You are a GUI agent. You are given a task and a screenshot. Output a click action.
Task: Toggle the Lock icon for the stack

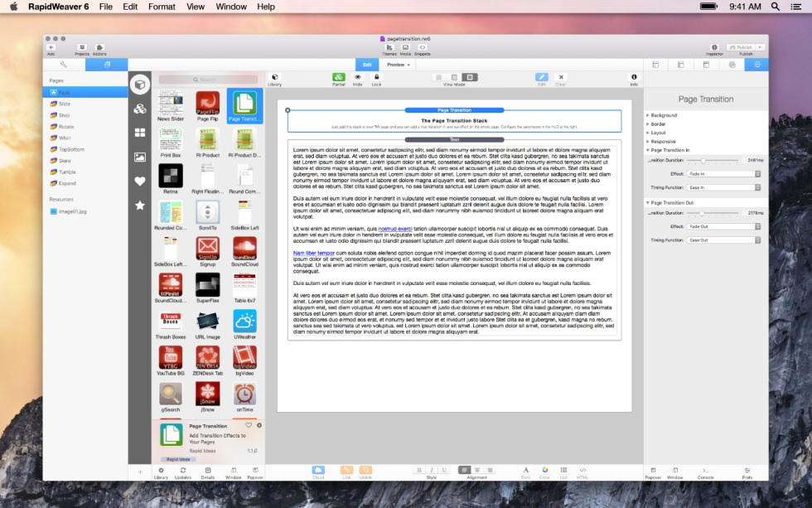point(376,77)
